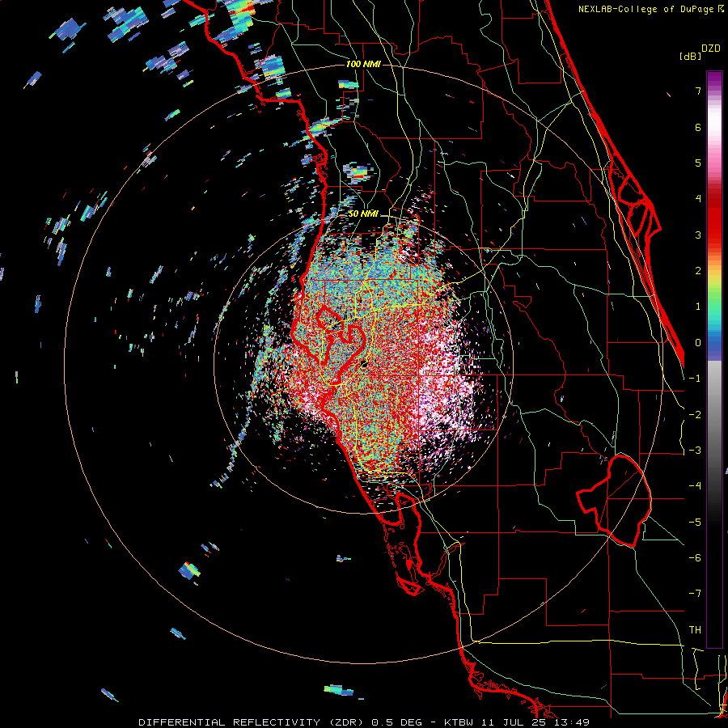Click the 50 NMI range ring label
Image resolution: width=728 pixels, height=728 pixels.
click(x=363, y=214)
